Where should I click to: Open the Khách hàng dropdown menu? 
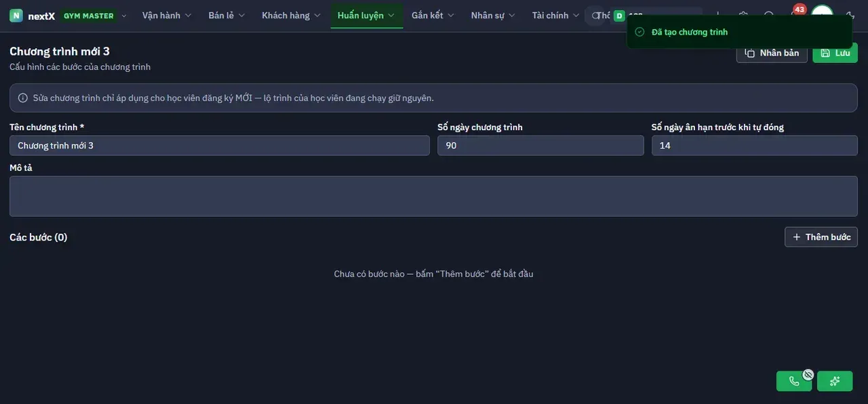coord(292,16)
